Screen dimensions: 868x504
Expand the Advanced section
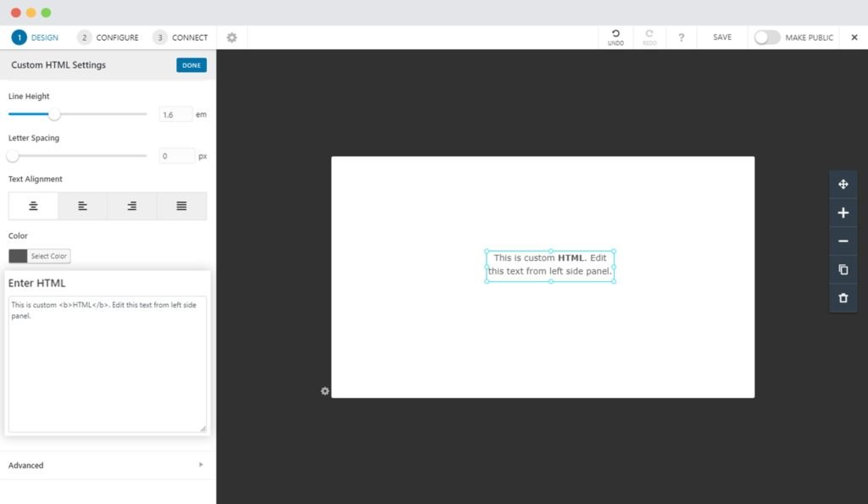pyautogui.click(x=107, y=465)
